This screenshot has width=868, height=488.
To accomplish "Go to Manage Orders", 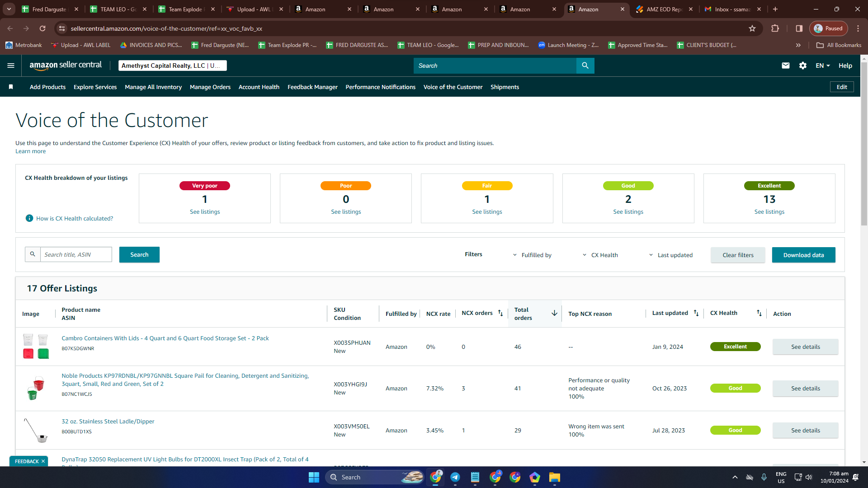I will pyautogui.click(x=210, y=87).
